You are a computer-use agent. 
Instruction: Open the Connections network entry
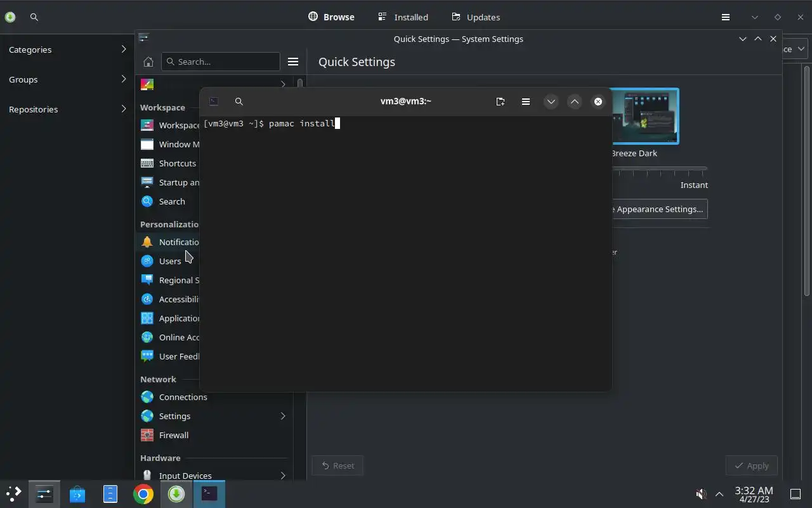click(214, 397)
